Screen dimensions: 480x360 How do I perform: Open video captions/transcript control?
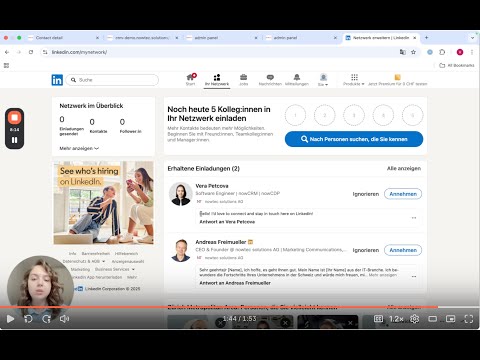coord(378,319)
